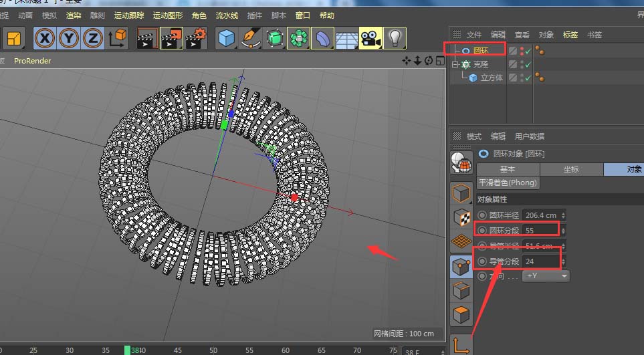This screenshot has height=355, width=644.
Task: Click the light bulb icon
Action: pos(395,39)
